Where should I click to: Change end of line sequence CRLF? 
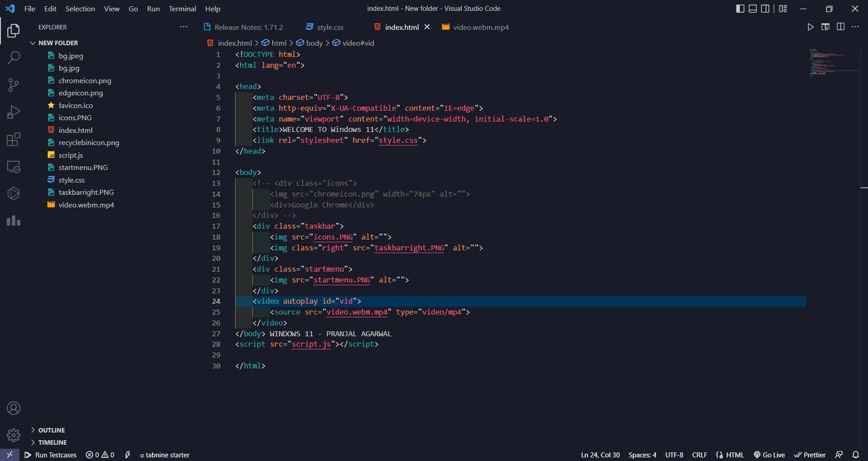[x=700, y=455]
